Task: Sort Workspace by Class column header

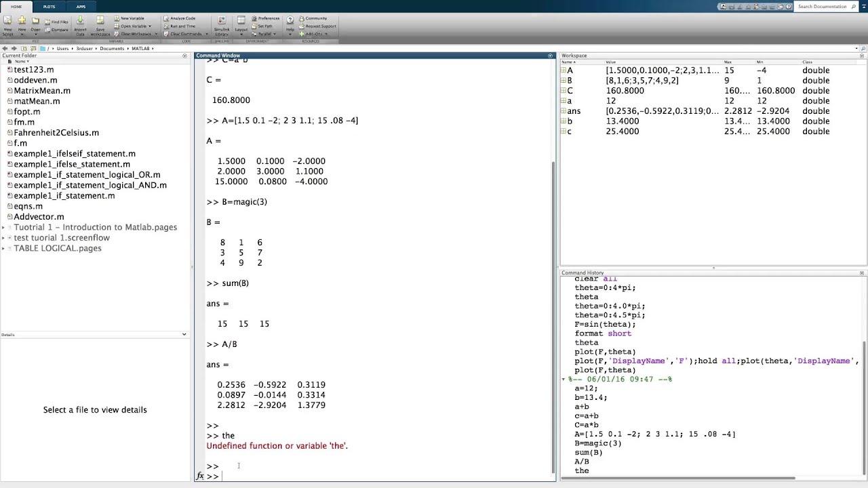Action: (x=808, y=62)
